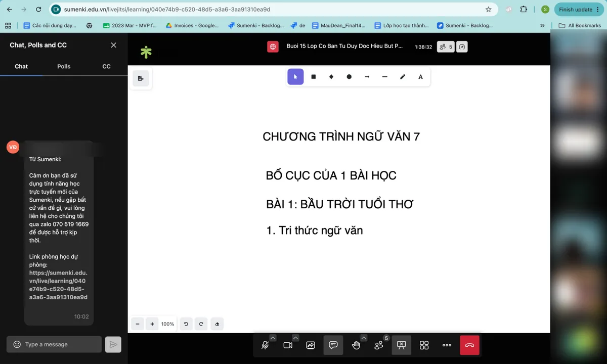Viewport: 607px width, 364px height.
Task: Select the diamond shape tool
Action: pyautogui.click(x=331, y=77)
